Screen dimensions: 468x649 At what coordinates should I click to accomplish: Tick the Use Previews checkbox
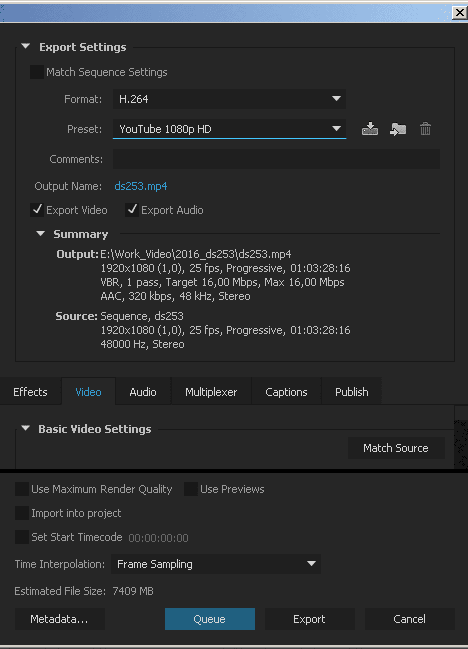tap(190, 489)
